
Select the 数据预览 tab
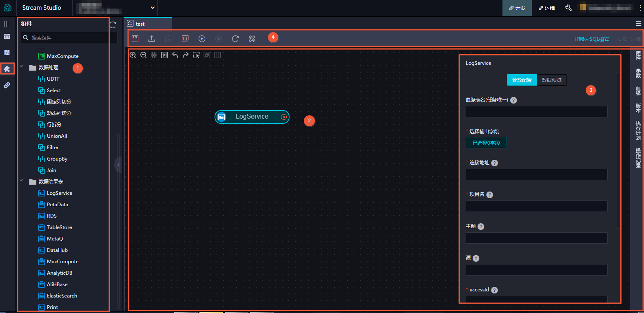click(x=552, y=80)
